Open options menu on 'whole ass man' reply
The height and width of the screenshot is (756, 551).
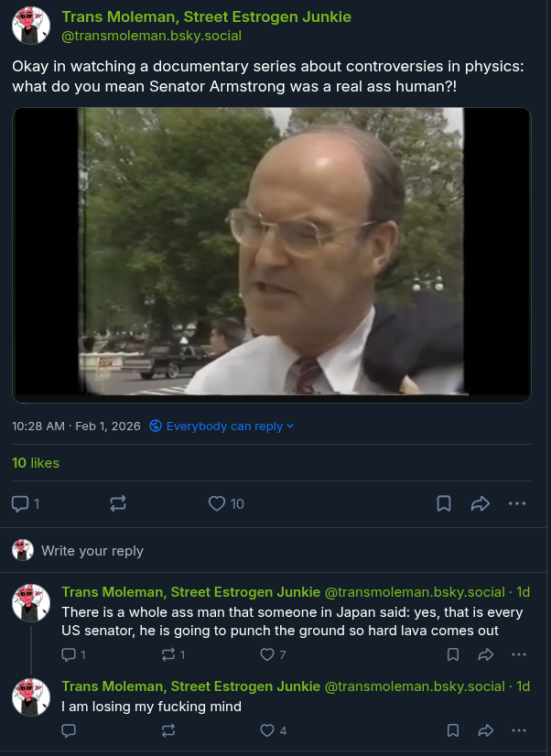(519, 654)
